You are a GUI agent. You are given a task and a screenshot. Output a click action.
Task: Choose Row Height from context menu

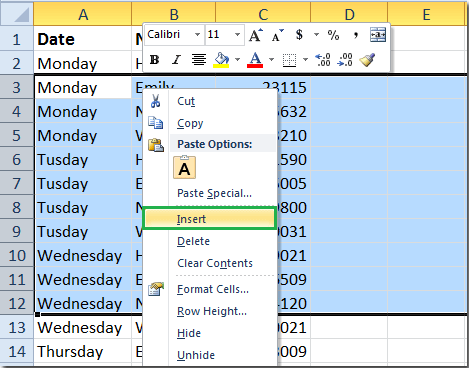coord(210,311)
